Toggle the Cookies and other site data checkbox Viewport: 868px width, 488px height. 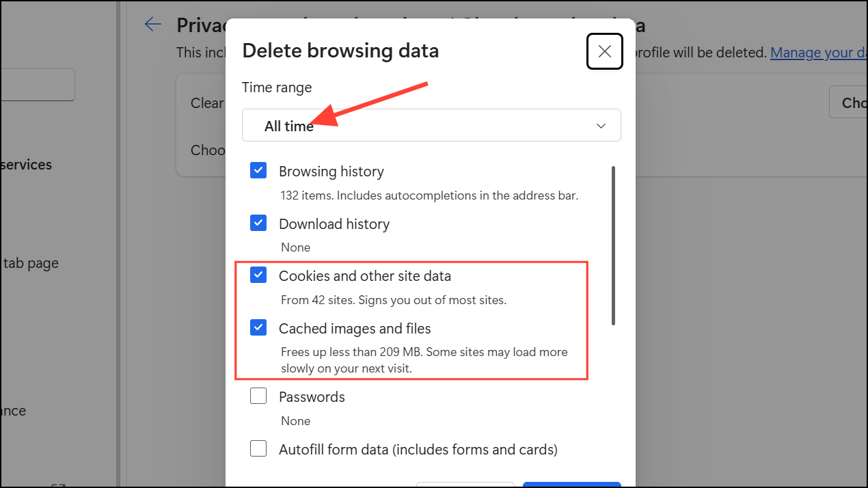(x=258, y=275)
